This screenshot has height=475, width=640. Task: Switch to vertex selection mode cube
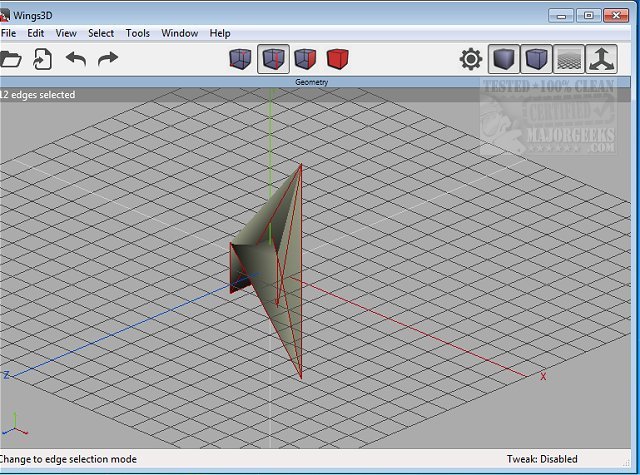[x=240, y=59]
